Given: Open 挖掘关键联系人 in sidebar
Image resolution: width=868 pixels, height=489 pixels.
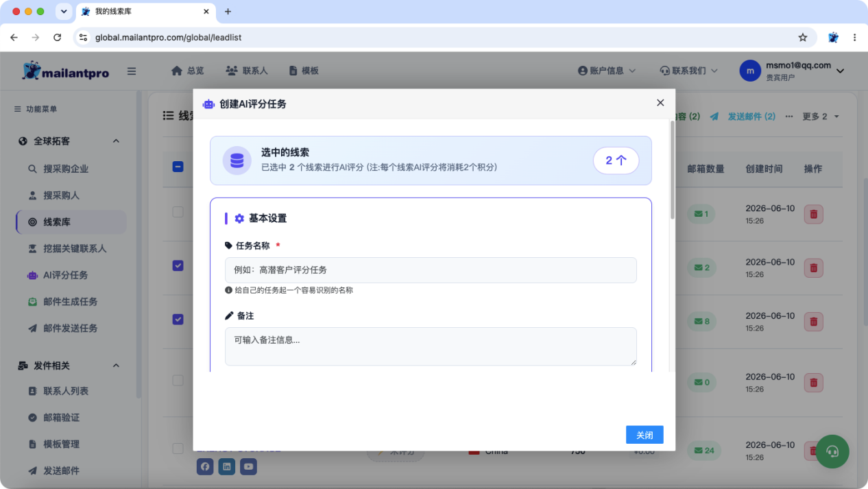Looking at the screenshot, I should tap(75, 248).
